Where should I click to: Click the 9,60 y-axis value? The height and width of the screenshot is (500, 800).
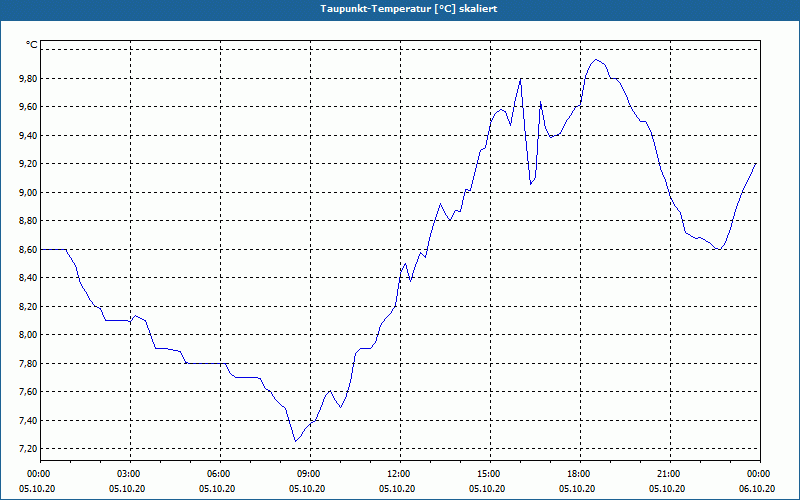pyautogui.click(x=28, y=107)
